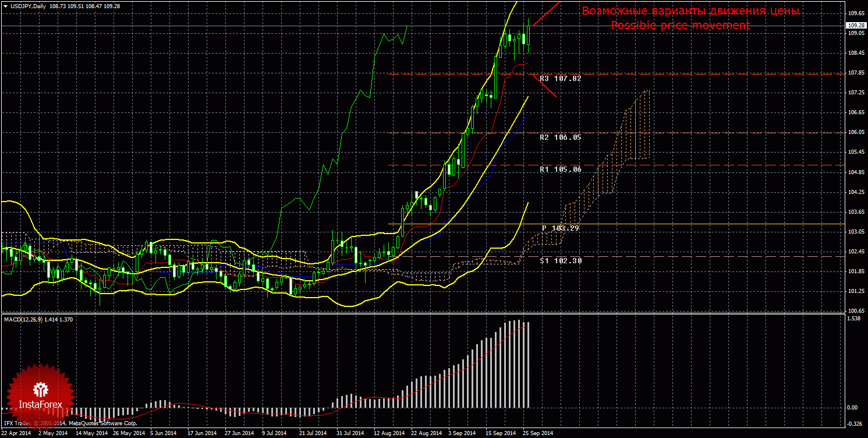This screenshot has width=868, height=438.
Task: Click the Russian annotation text in red
Action: 690,11
